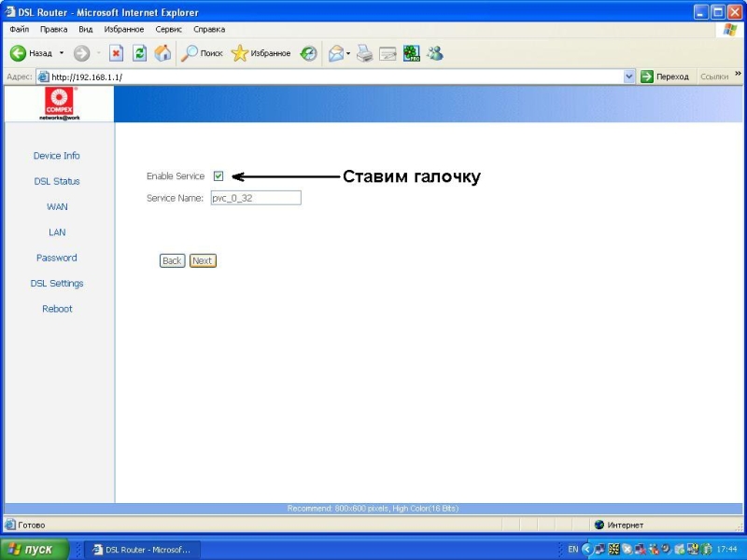The height and width of the screenshot is (560, 747).
Task: Open the DSL Status sidebar link
Action: click(57, 181)
